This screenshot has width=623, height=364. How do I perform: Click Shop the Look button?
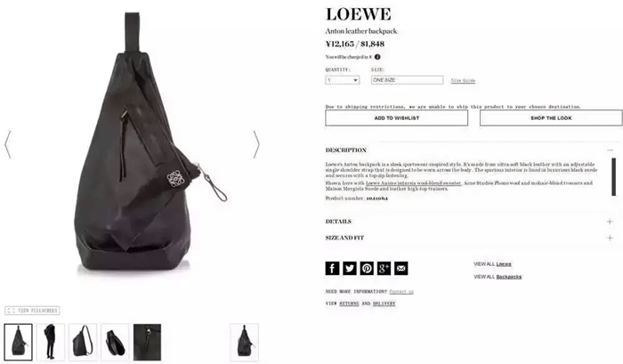tap(551, 118)
